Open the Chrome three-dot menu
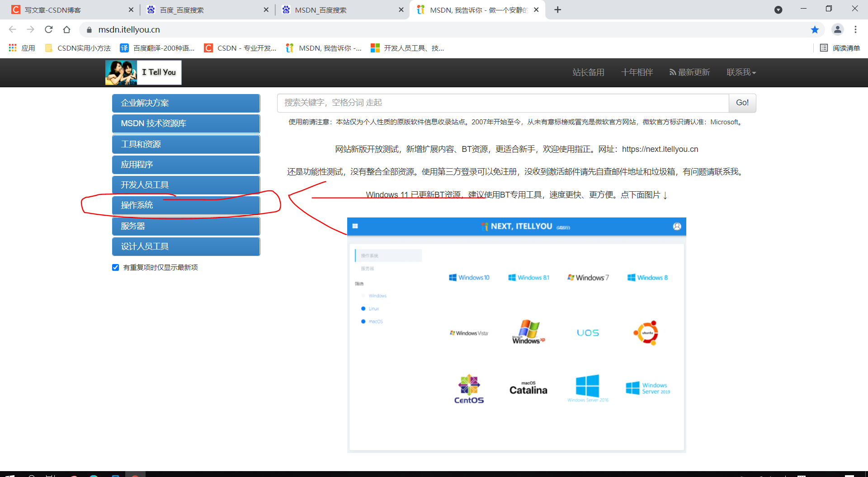Viewport: 868px width, 477px height. [x=855, y=29]
